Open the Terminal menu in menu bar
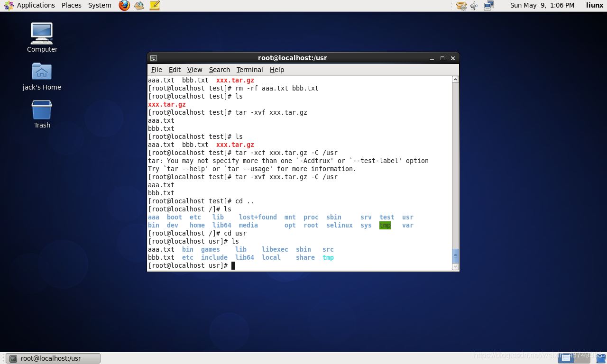Viewport: 607px width, 364px height. (x=249, y=70)
